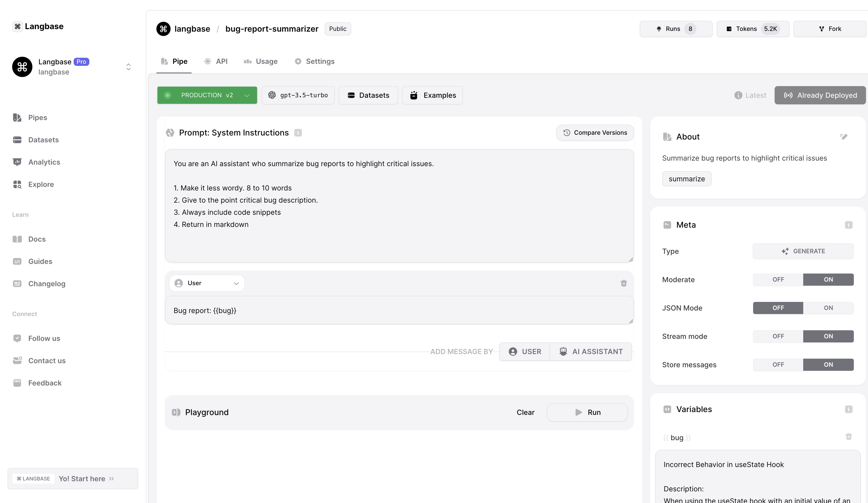Switch JSON Mode to ON
The height and width of the screenshot is (503, 868).
point(828,308)
